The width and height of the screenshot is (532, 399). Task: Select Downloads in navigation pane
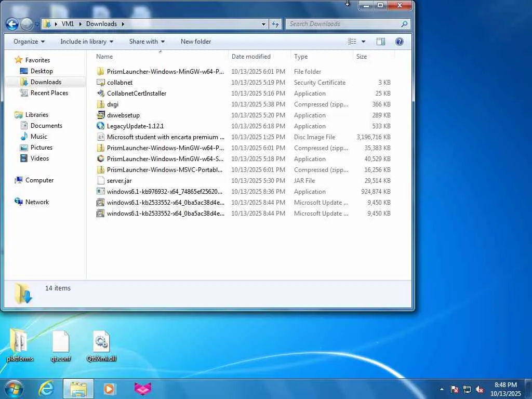click(x=46, y=82)
